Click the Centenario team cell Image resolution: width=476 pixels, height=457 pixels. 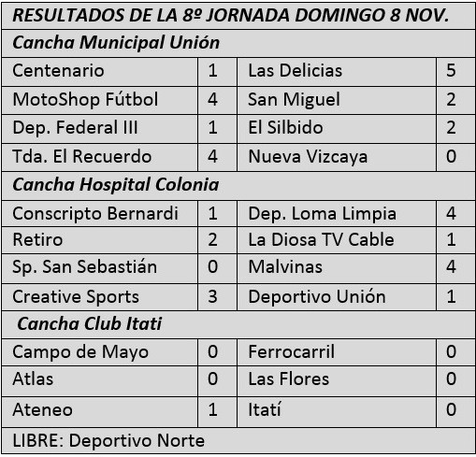(99, 71)
